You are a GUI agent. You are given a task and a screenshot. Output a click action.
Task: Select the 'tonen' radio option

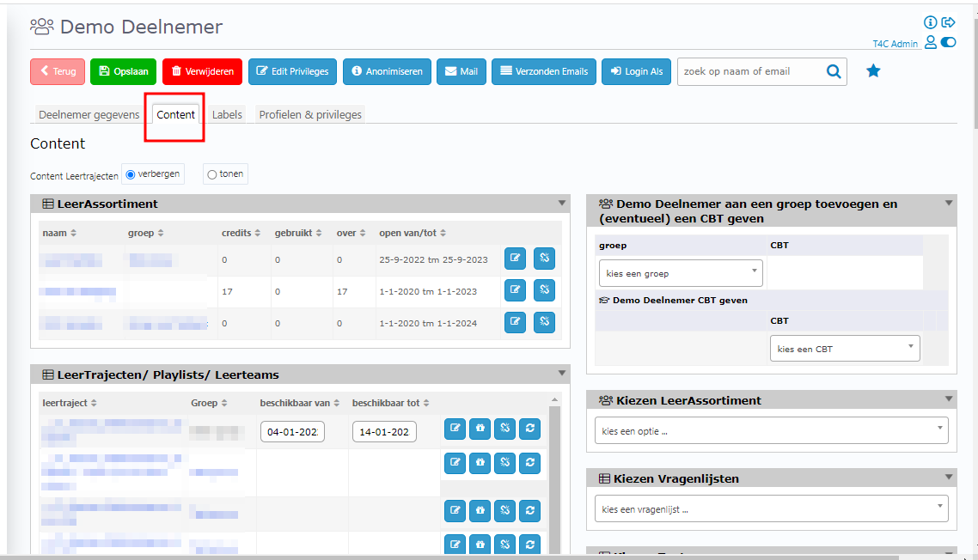(212, 174)
